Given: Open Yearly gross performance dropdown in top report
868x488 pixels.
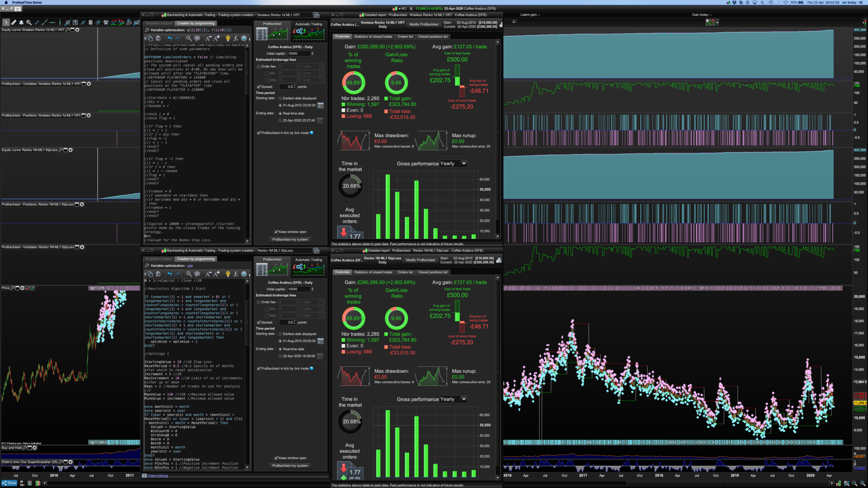Looking at the screenshot, I should pyautogui.click(x=464, y=164).
